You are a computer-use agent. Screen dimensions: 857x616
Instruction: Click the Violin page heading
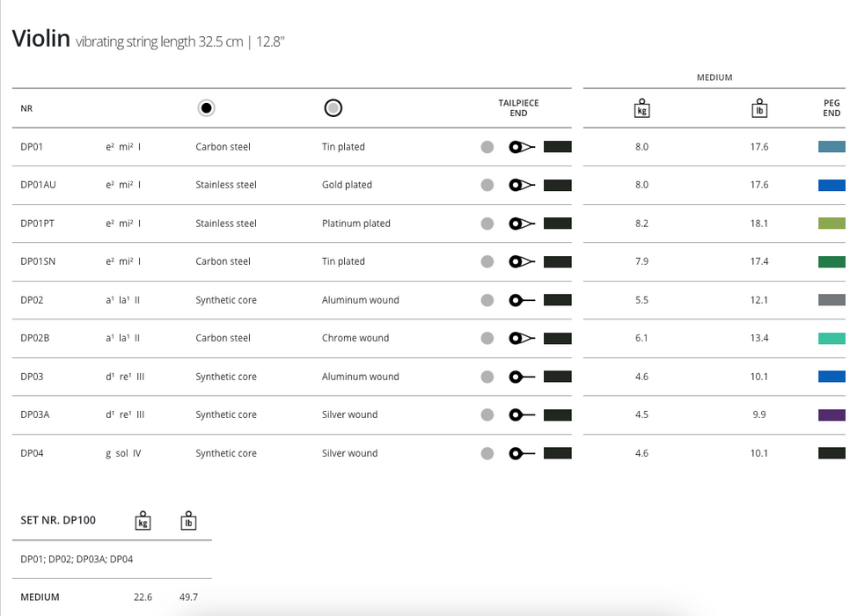[40, 39]
